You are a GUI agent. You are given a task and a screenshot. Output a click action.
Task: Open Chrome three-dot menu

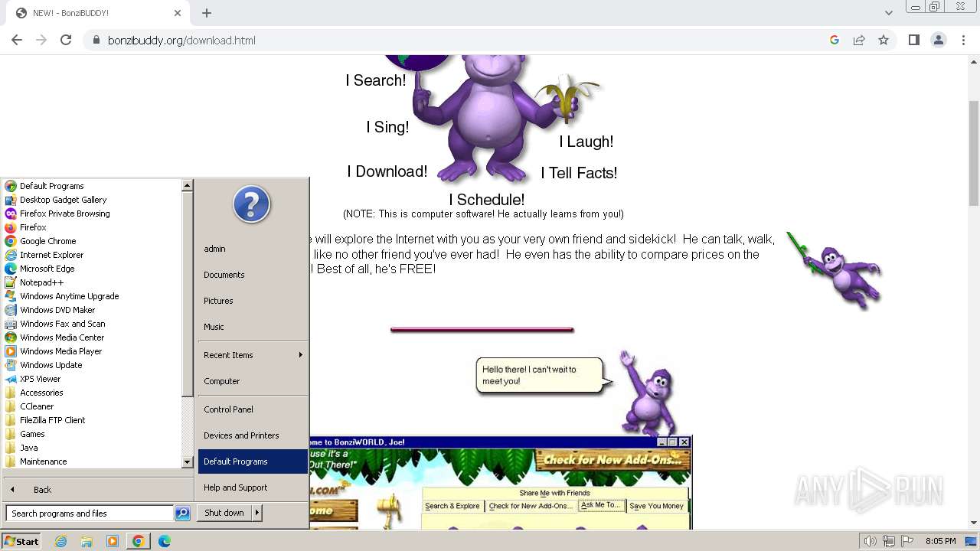[x=963, y=40]
